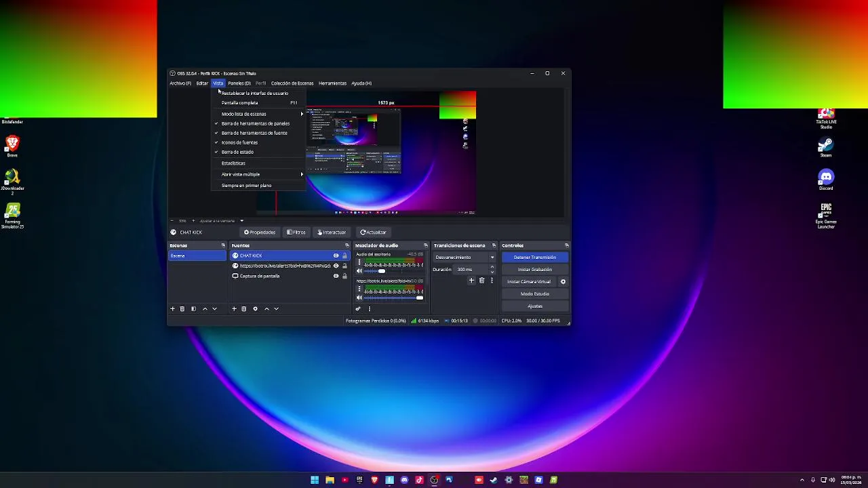868x488 pixels.
Task: Pop out the Controles dock icon
Action: tap(567, 245)
